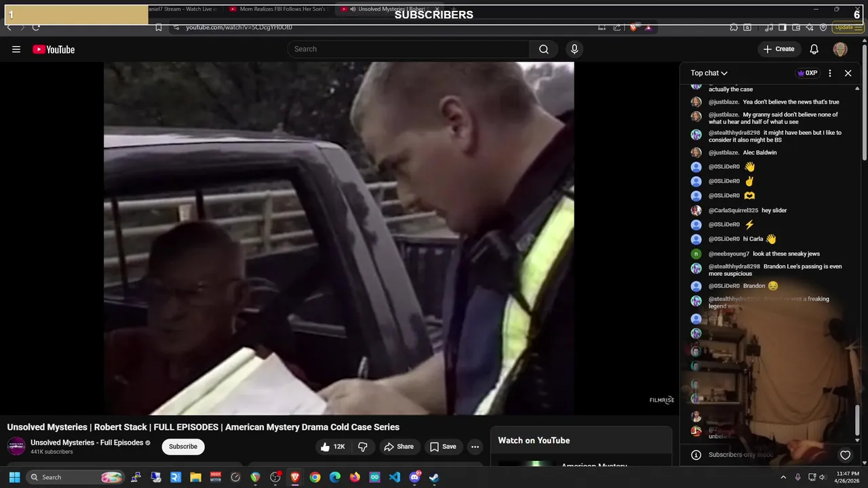The image size is (868, 488).
Task: Open Firefox from the taskbar
Action: click(355, 477)
